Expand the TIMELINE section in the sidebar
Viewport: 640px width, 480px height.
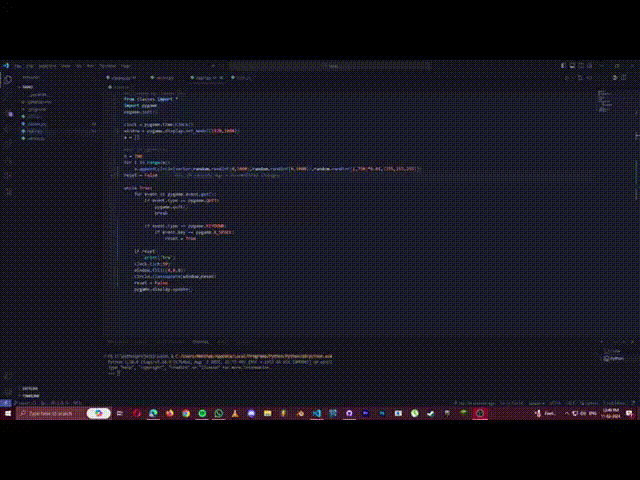point(31,396)
